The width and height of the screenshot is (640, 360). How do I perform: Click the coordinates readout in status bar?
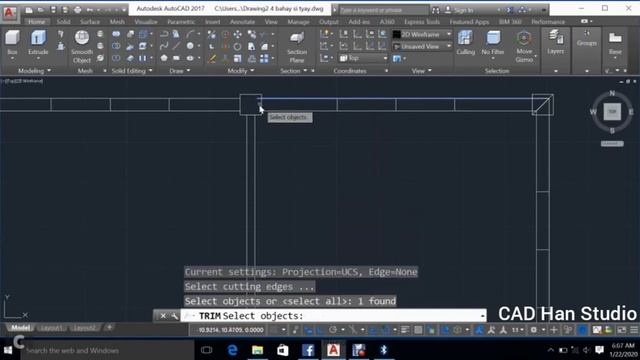pos(231,330)
